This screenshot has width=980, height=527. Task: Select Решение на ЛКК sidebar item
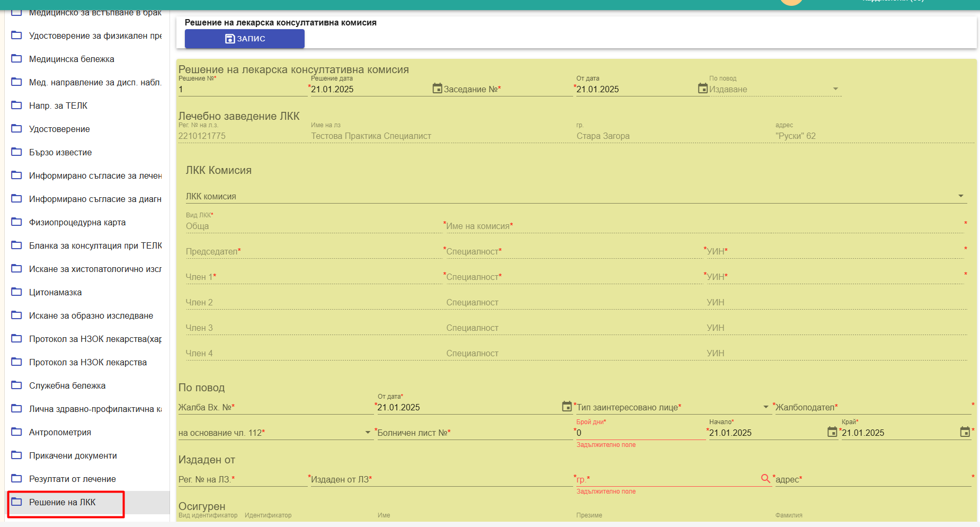pos(87,502)
